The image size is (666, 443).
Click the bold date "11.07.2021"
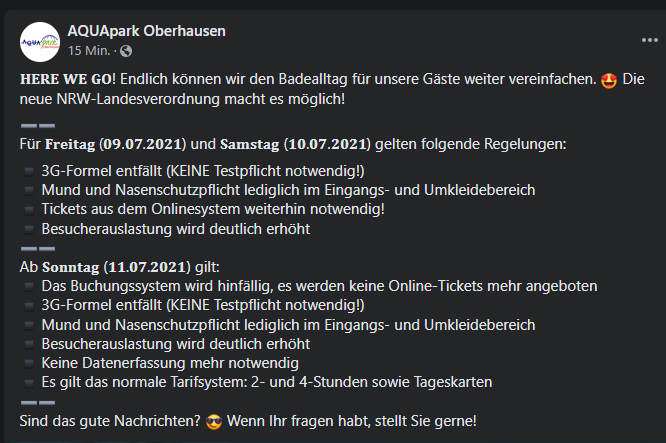coord(145,267)
